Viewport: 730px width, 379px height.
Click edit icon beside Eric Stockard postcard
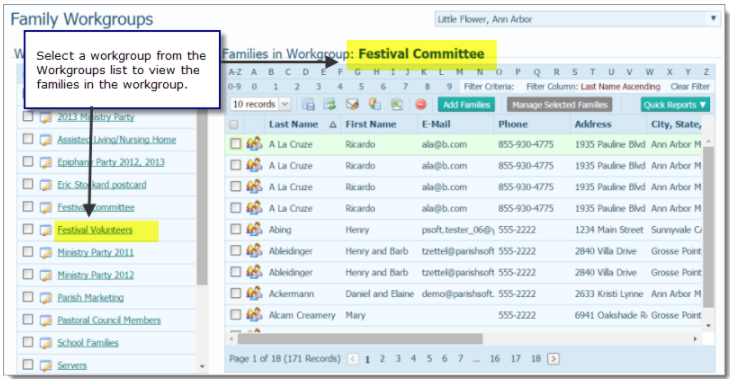tap(46, 185)
